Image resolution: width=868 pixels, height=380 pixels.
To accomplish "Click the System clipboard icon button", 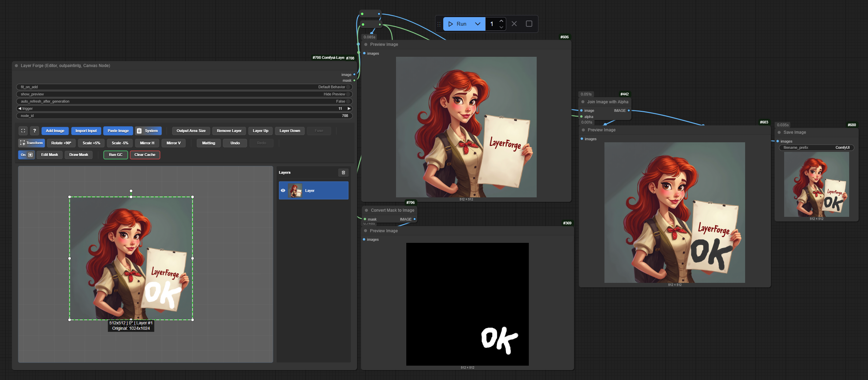I will [139, 131].
